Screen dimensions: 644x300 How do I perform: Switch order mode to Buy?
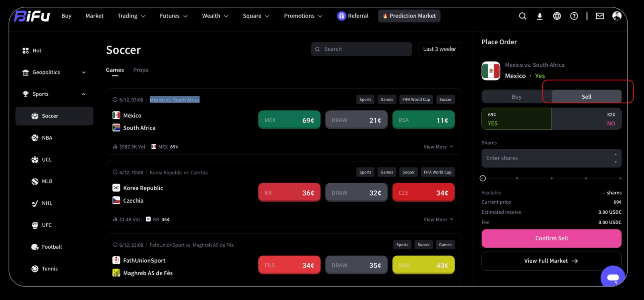pyautogui.click(x=517, y=97)
